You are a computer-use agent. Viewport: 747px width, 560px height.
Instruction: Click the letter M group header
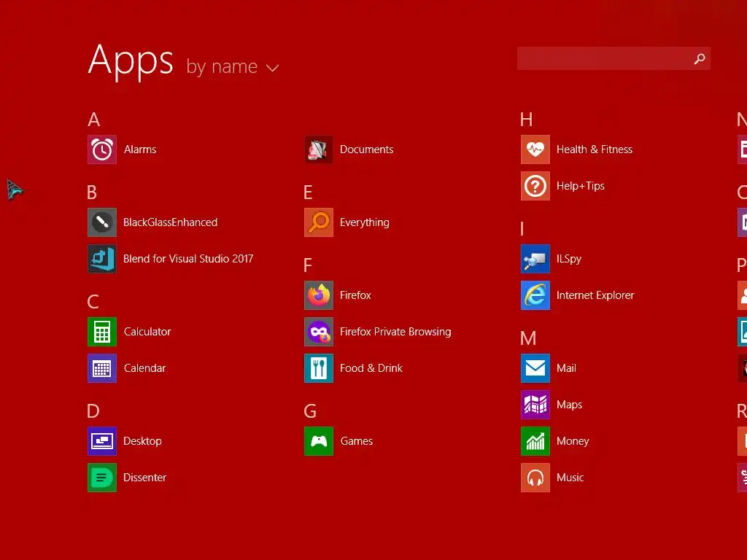tap(528, 338)
